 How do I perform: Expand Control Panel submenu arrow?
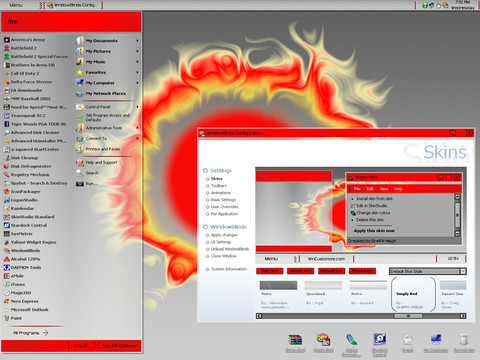point(137,107)
